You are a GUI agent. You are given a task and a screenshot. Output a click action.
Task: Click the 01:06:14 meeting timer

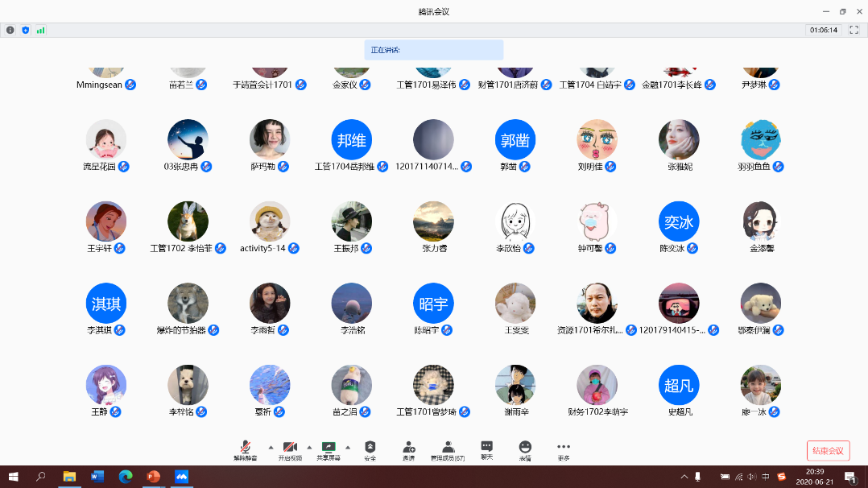coord(824,30)
